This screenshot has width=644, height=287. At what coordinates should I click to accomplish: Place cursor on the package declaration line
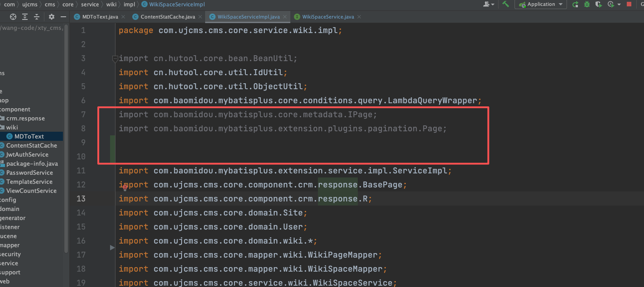230,31
